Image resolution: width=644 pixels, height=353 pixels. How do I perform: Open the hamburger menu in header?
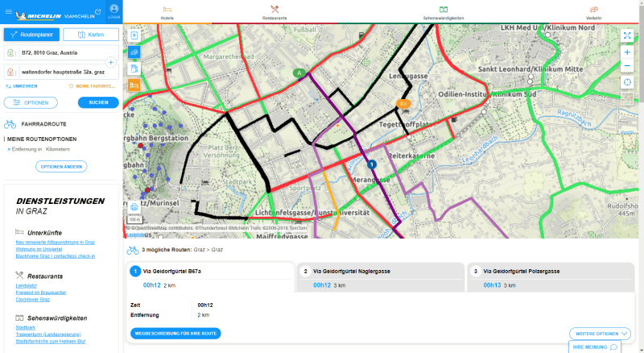pyautogui.click(x=7, y=10)
